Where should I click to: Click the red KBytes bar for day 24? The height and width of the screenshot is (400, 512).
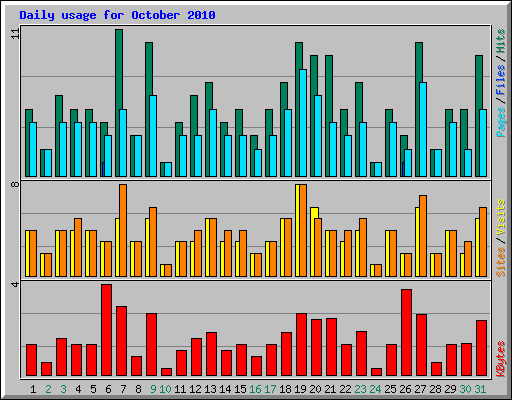[x=376, y=372]
